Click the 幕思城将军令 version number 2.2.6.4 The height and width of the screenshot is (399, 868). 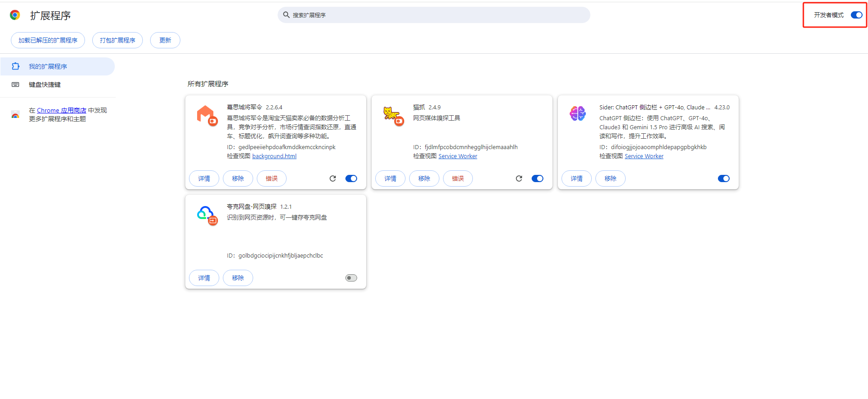[x=274, y=108]
